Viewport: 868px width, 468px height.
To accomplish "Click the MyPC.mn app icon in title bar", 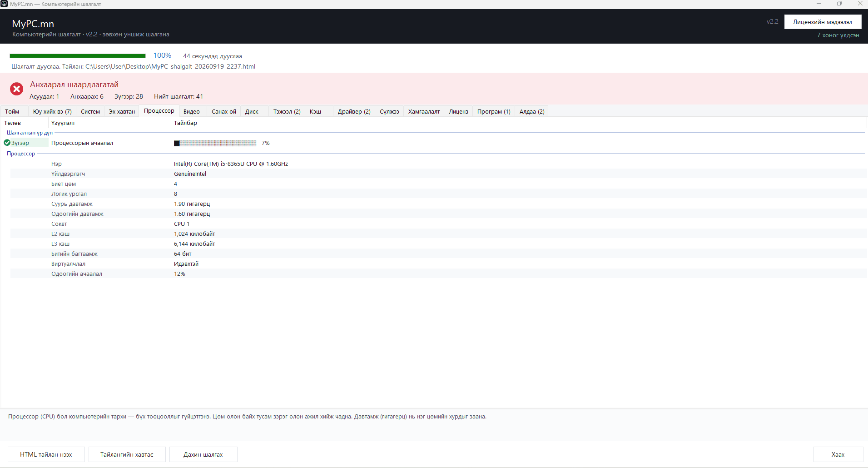I will (x=4, y=4).
